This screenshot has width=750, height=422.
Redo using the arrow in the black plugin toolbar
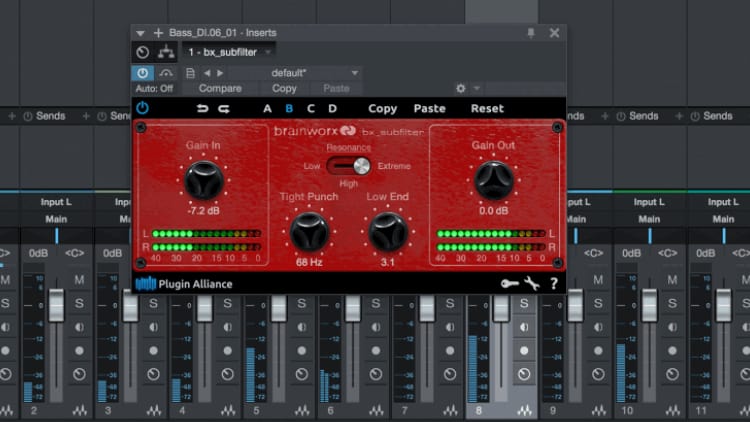(x=224, y=109)
